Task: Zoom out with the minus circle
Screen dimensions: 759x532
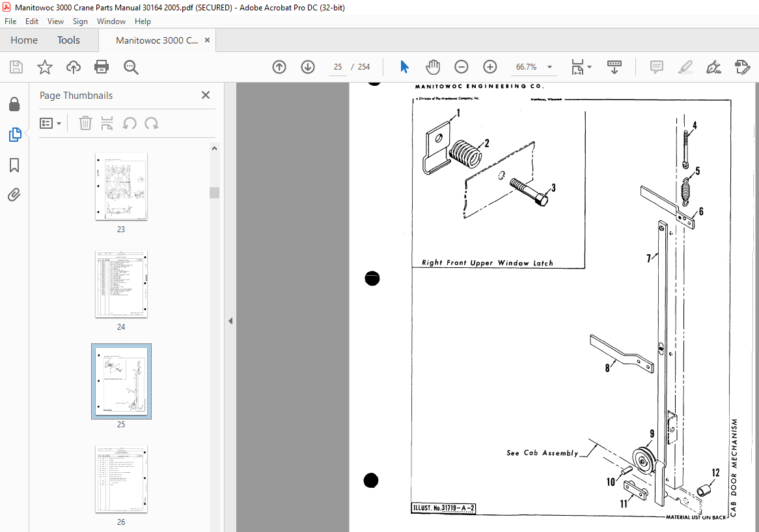Action: (x=462, y=67)
